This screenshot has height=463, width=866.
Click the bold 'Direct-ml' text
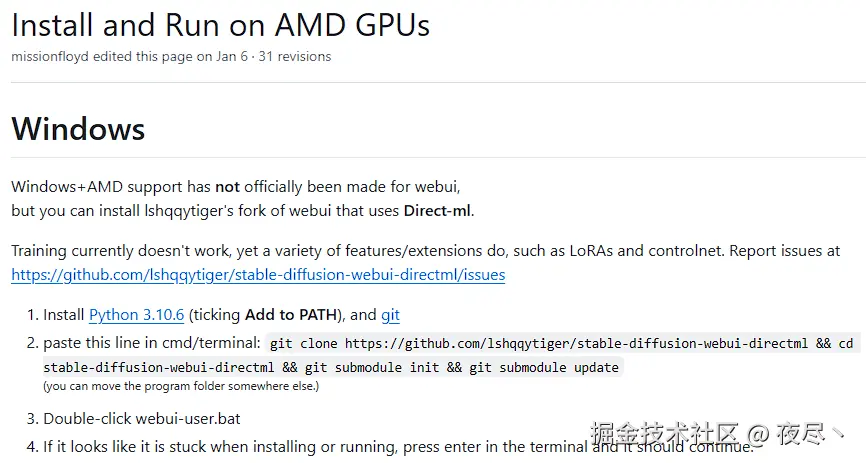click(437, 210)
